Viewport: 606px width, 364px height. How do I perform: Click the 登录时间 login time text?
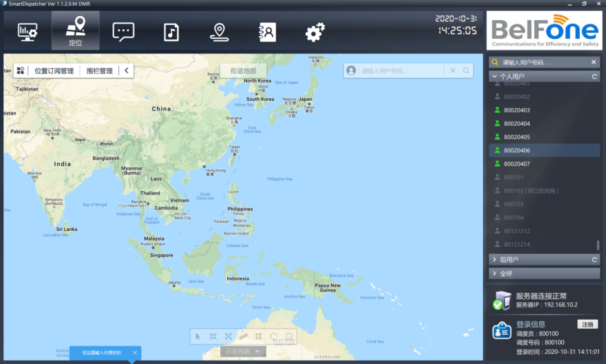click(x=558, y=352)
